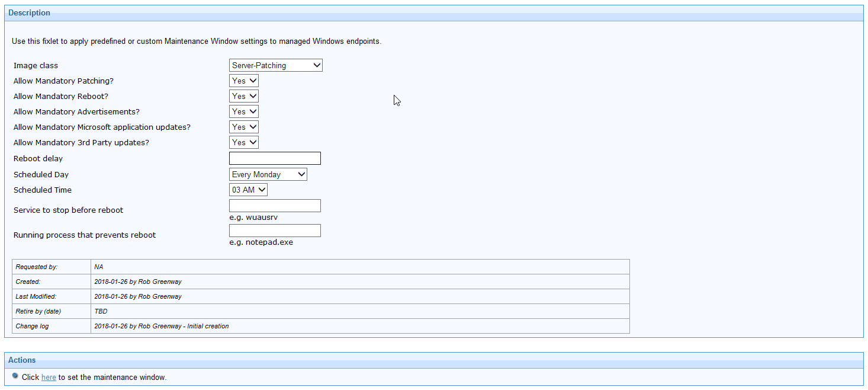The width and height of the screenshot is (868, 390).
Task: Open the Image class dropdown
Action: 276,65
